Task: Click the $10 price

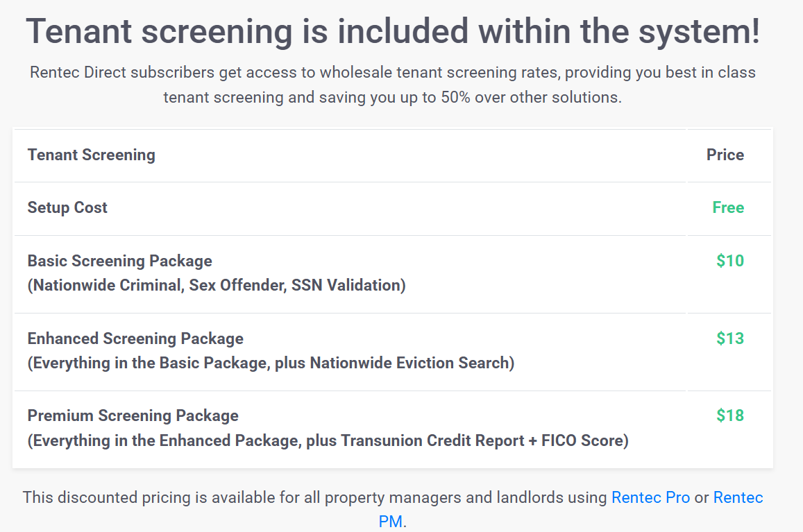Action: pyautogui.click(x=729, y=261)
